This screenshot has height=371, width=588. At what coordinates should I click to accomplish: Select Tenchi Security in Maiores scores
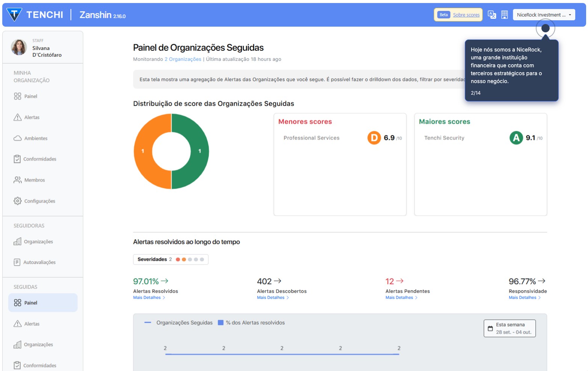click(444, 138)
